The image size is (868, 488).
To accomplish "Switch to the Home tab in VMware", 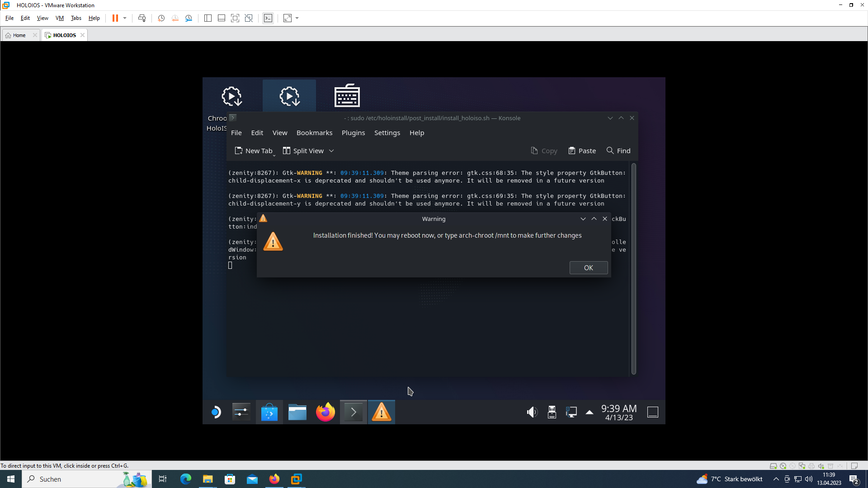I will [18, 35].
